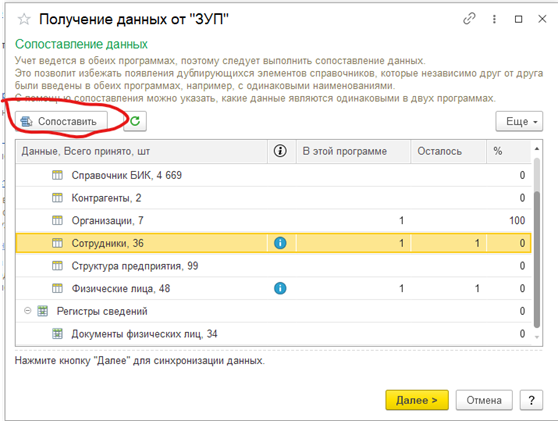Sort by percent column header
558x421 pixels.
[x=509, y=151]
